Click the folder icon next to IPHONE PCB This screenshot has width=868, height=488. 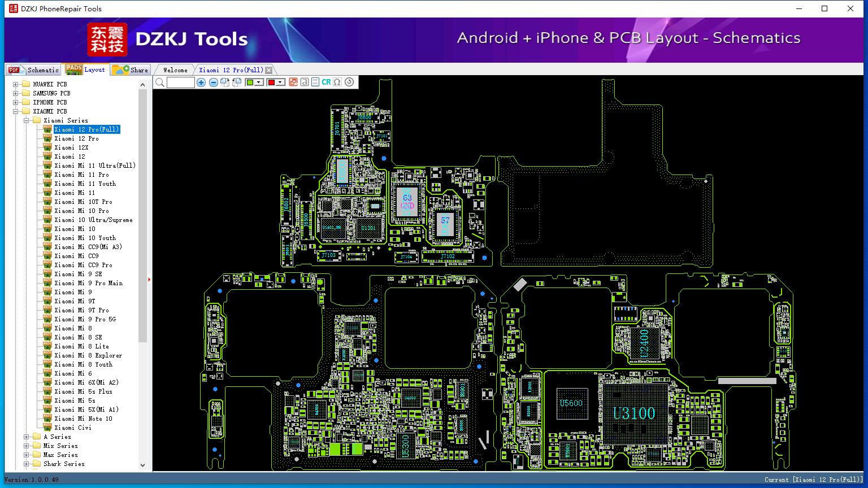(26, 102)
